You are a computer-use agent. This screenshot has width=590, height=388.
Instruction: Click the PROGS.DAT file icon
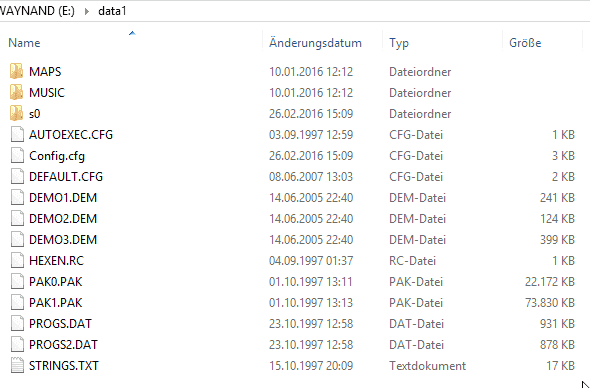click(x=17, y=324)
